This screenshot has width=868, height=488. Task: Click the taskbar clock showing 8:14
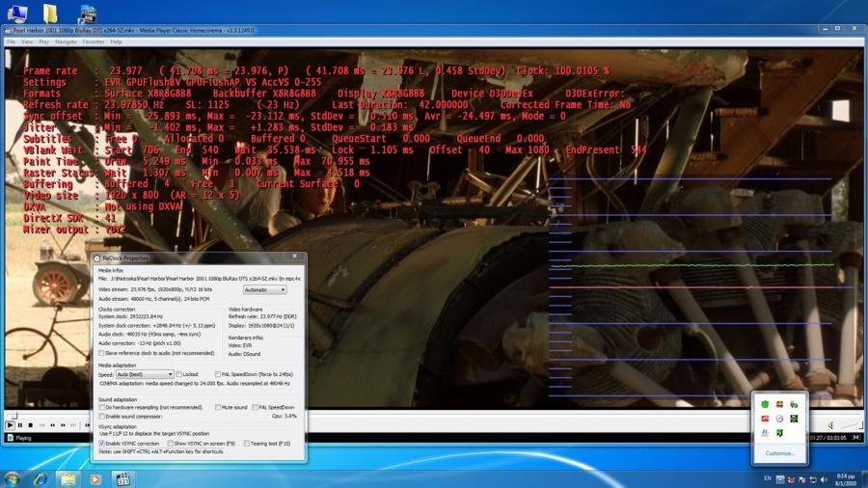[x=845, y=479]
